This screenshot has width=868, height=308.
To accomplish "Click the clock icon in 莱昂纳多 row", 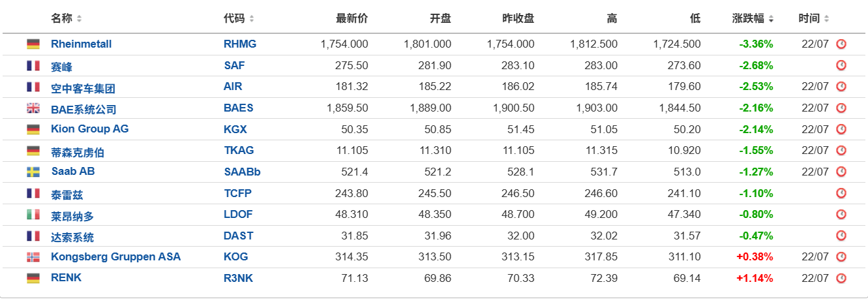I will 841,214.
